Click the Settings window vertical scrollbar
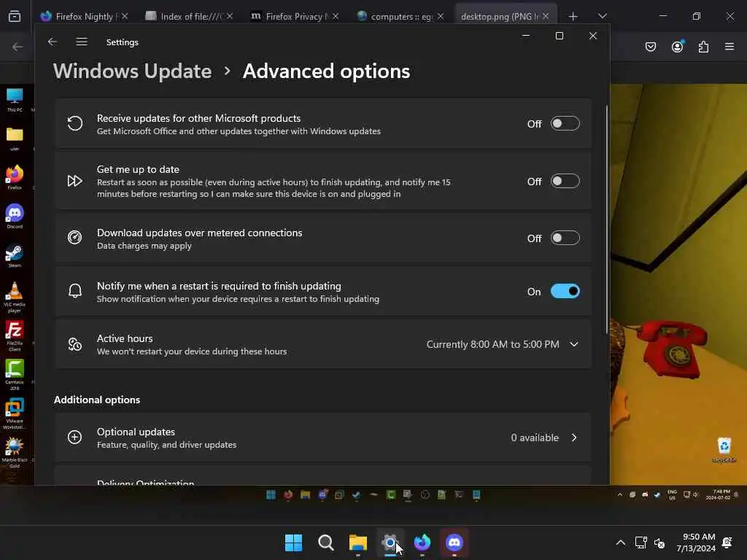 607,219
